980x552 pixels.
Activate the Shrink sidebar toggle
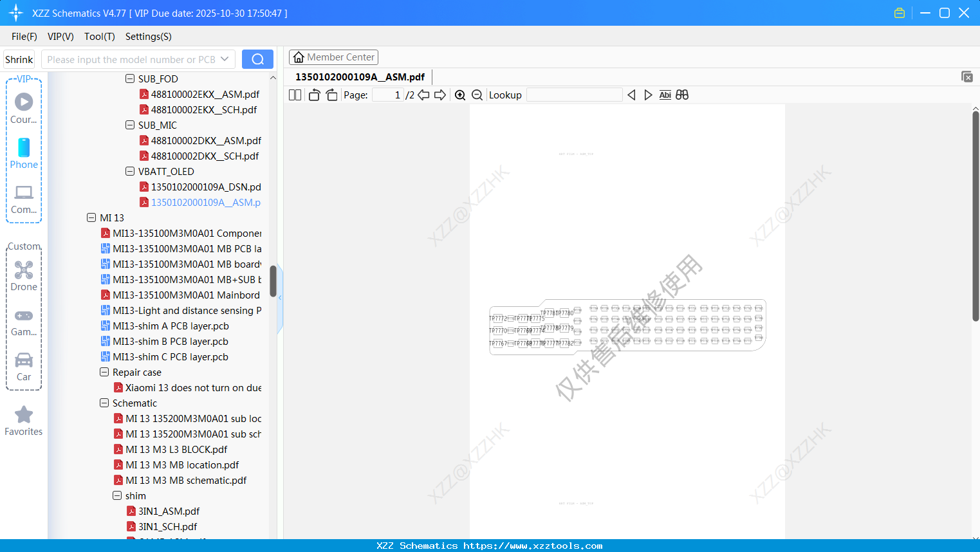coord(19,59)
